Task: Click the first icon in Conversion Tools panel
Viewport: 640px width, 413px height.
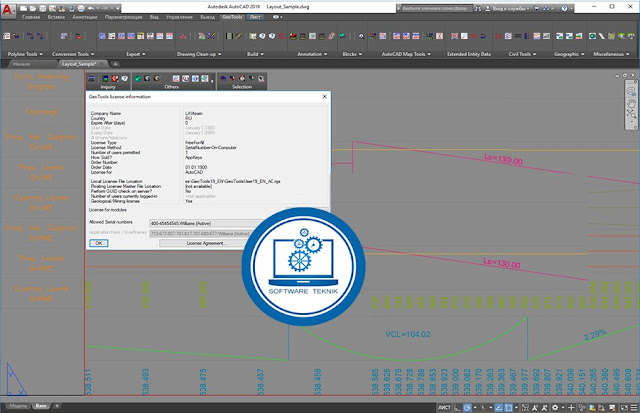Action: [x=64, y=36]
